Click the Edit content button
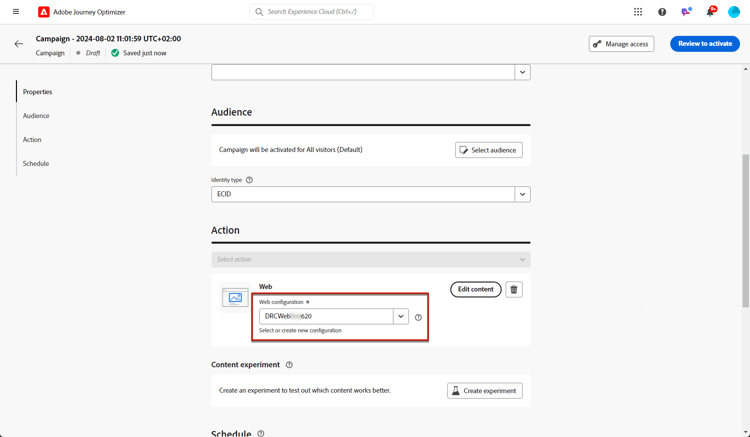Image resolution: width=750 pixels, height=437 pixels. point(475,289)
